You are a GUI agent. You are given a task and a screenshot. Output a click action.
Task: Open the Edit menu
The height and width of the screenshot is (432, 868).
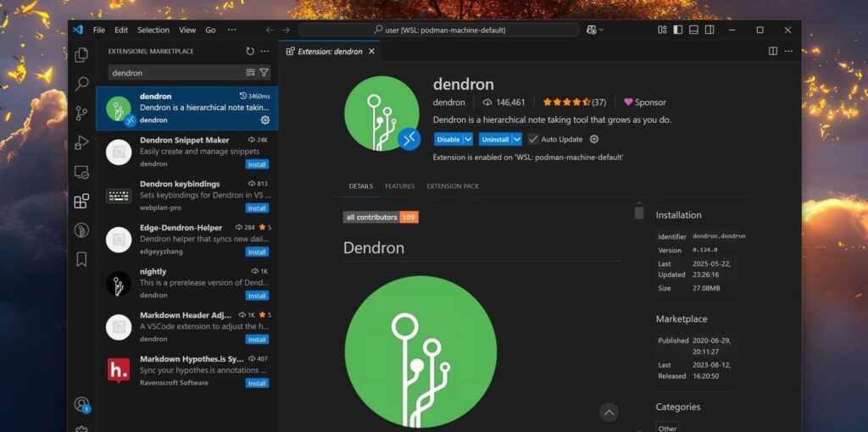coord(121,30)
